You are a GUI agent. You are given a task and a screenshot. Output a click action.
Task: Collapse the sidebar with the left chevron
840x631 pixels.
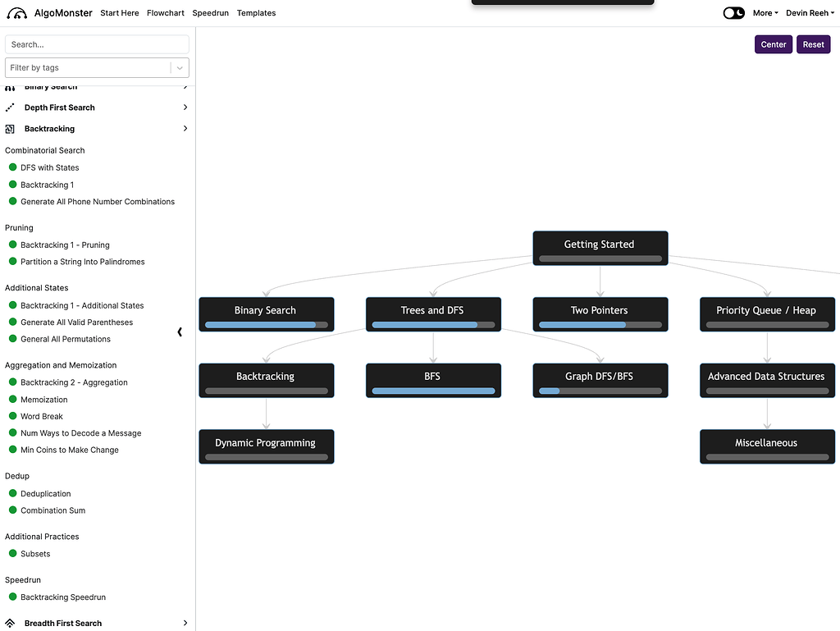180,332
